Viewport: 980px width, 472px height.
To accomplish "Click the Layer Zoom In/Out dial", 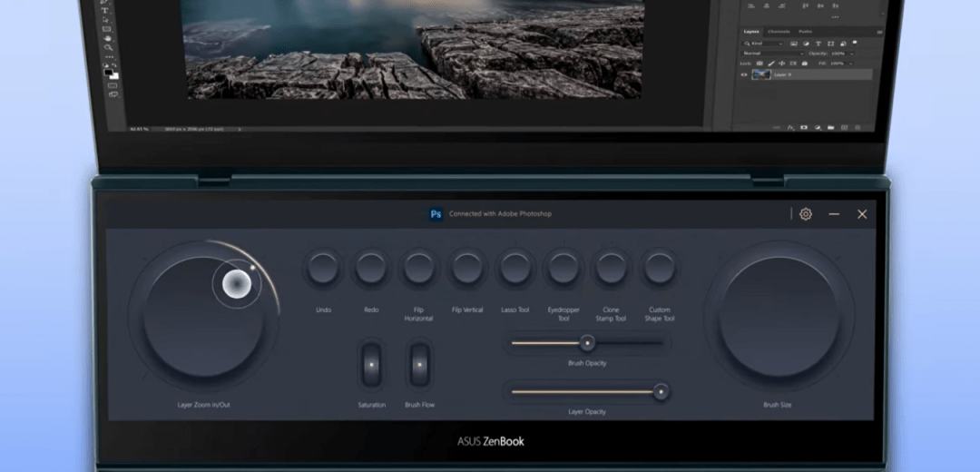I will [204, 317].
